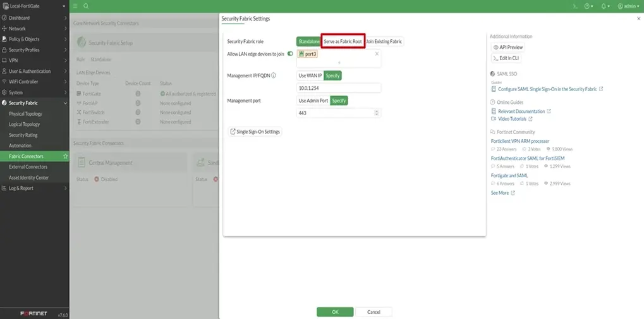Open Single Sign-On Settings
The image size is (644, 319).
point(255,132)
